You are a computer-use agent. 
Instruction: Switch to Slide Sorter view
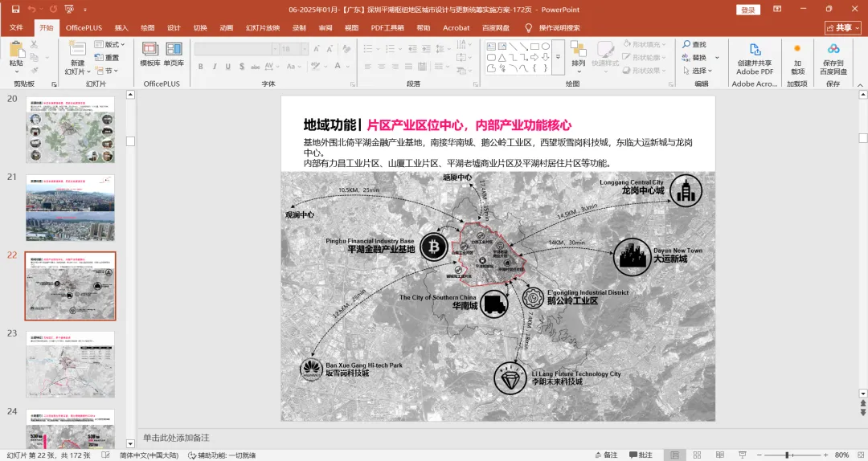(x=697, y=455)
